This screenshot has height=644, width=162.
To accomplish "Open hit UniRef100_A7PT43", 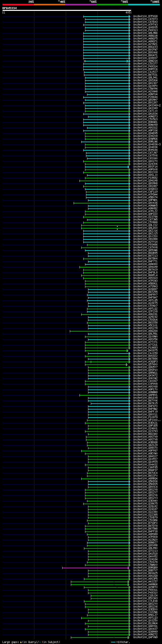I will [145, 25].
